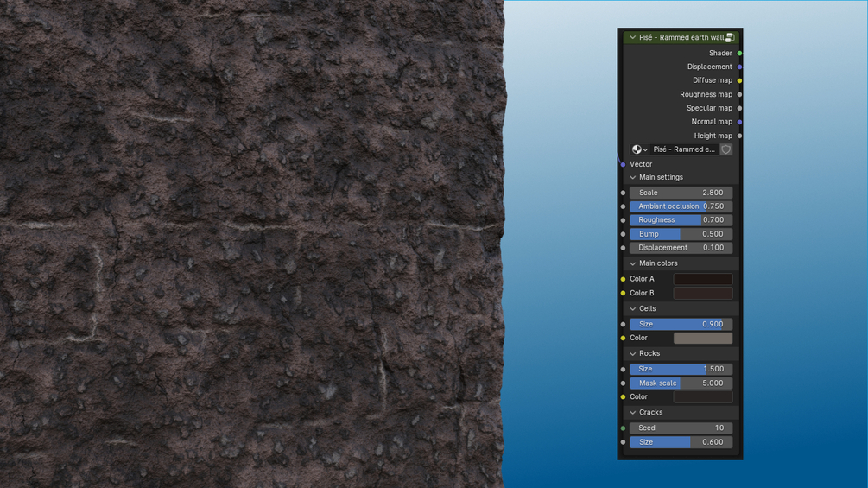The width and height of the screenshot is (868, 488).
Task: Click the Seed 10 field
Action: pyautogui.click(x=681, y=428)
